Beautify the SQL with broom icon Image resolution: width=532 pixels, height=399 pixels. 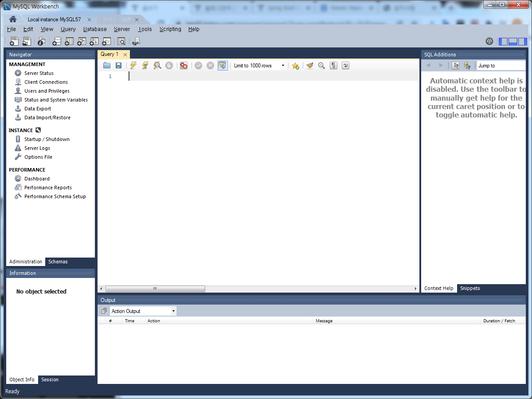(x=310, y=66)
